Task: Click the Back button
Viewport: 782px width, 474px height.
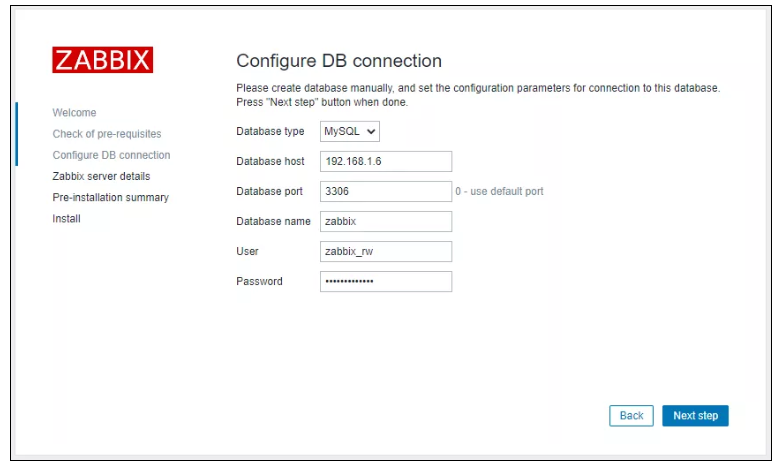Action: pyautogui.click(x=631, y=416)
